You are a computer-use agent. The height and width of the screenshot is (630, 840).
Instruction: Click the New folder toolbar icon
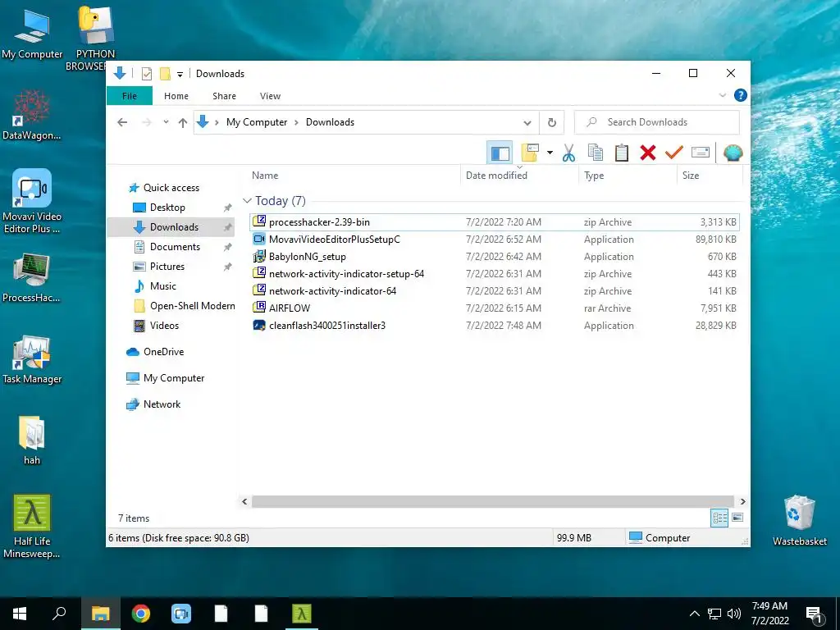point(530,153)
